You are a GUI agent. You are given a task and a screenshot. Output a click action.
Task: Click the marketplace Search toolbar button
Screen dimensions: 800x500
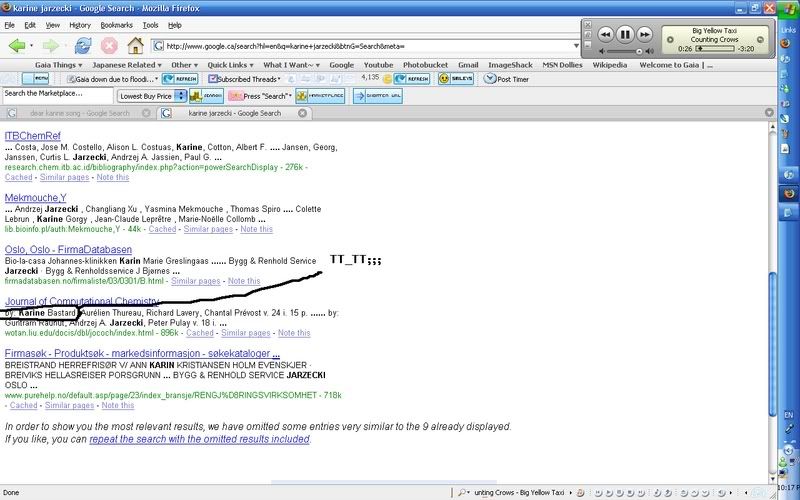pyautogui.click(x=206, y=96)
